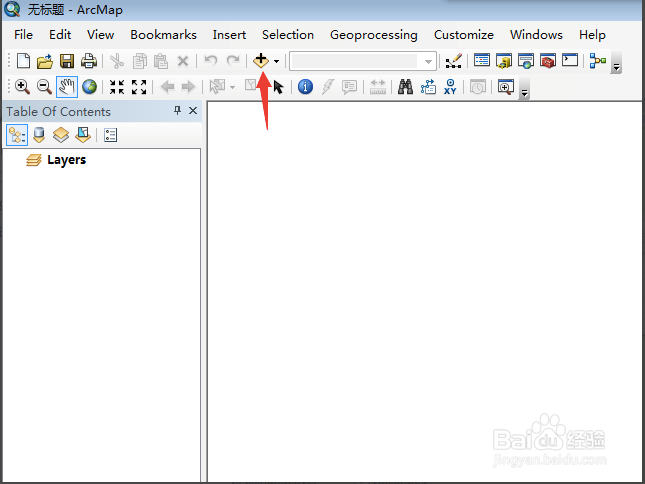Click the HTML Popup tool
This screenshot has width=645, height=484.
(x=349, y=87)
